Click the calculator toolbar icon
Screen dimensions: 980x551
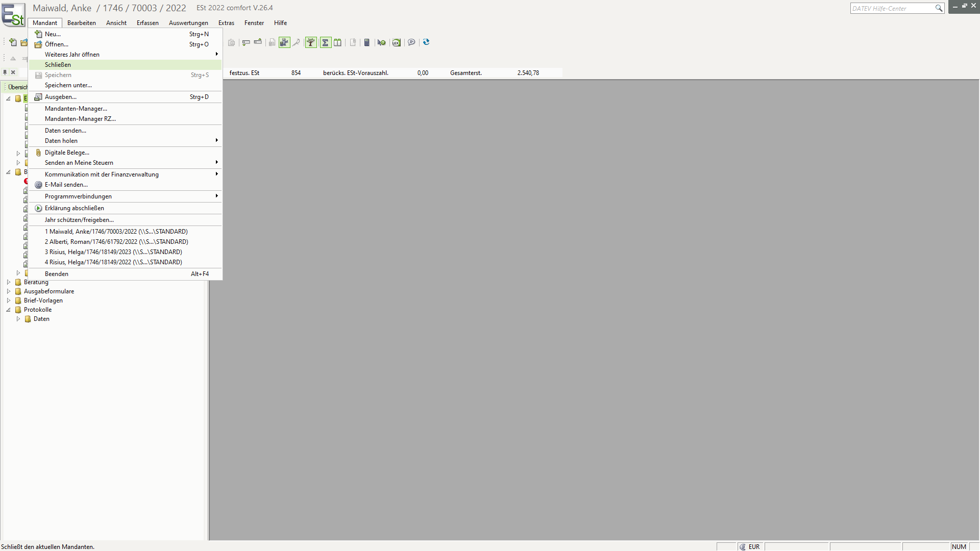[x=366, y=42]
